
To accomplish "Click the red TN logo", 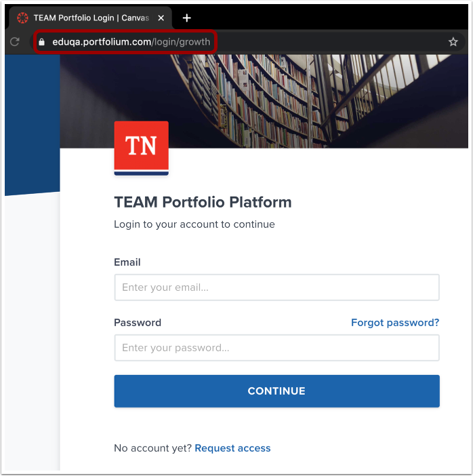I will (x=142, y=148).
